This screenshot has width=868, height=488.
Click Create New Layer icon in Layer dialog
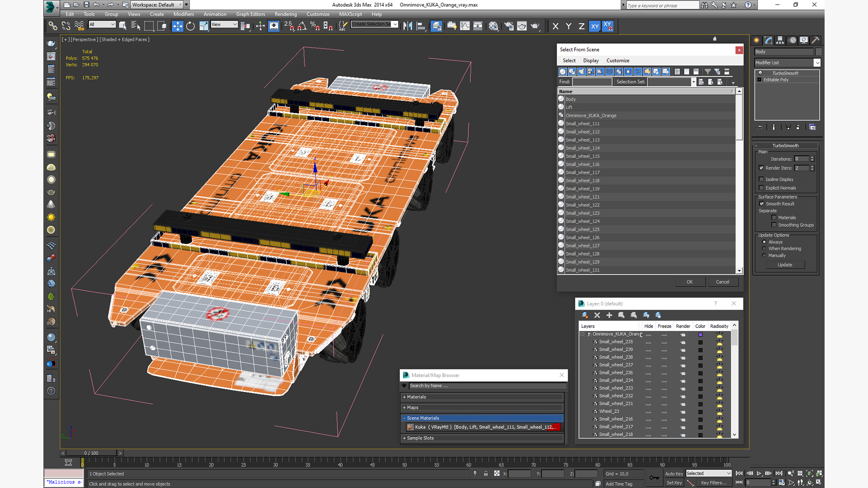pos(585,315)
